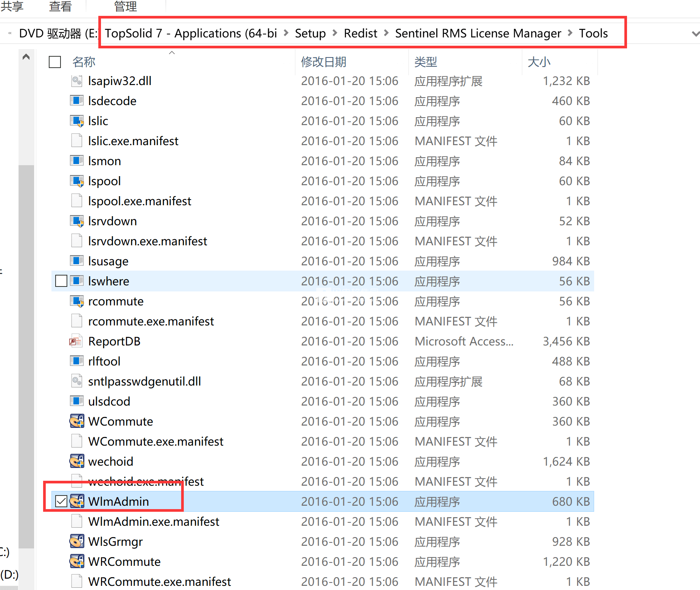Image resolution: width=700 pixels, height=590 pixels.
Task: Go to Sentinel RMS License Manager breadcrumb
Action: click(478, 33)
